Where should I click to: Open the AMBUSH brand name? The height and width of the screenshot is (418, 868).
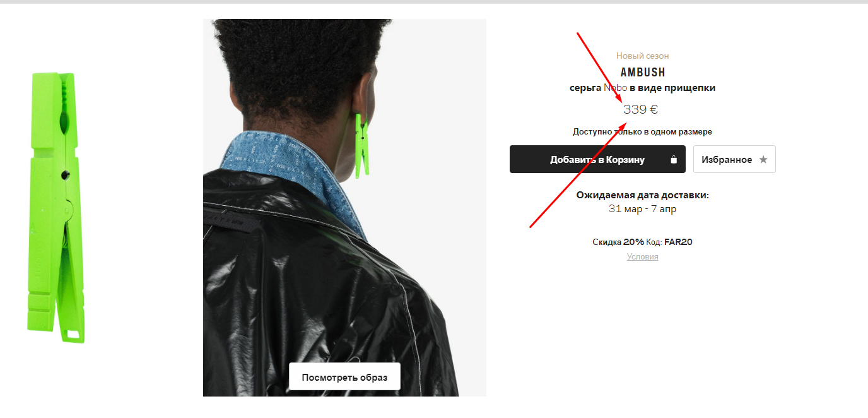point(643,73)
